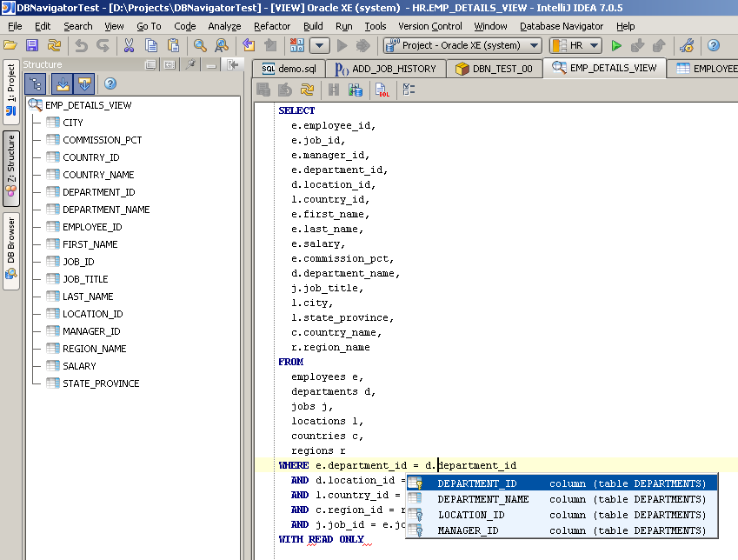
Task: Choose DEPARTMENT_ID from the completion popup
Action: pyautogui.click(x=562, y=483)
